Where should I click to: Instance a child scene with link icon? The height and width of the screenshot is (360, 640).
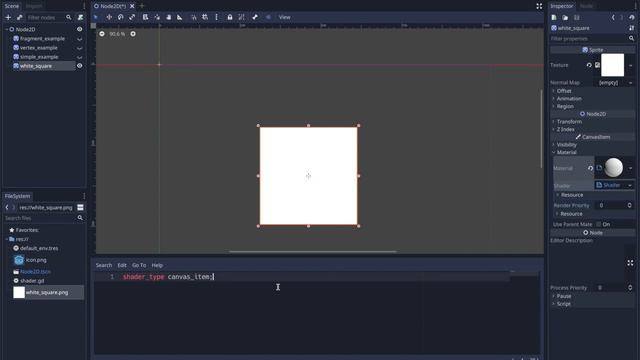[x=19, y=18]
